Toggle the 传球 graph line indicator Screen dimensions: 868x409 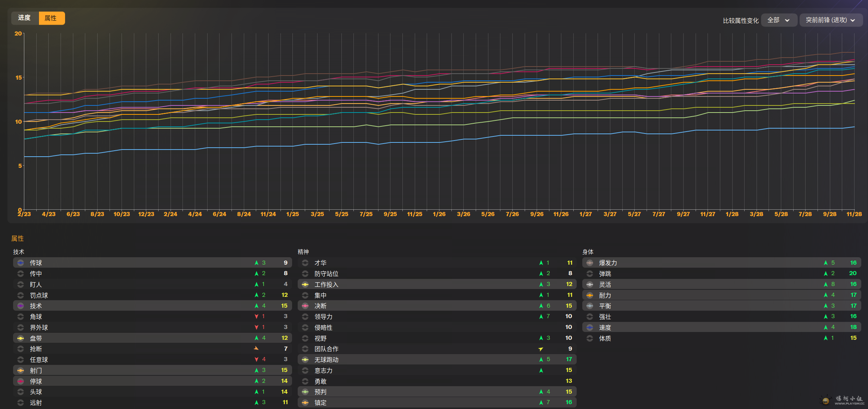(21, 263)
